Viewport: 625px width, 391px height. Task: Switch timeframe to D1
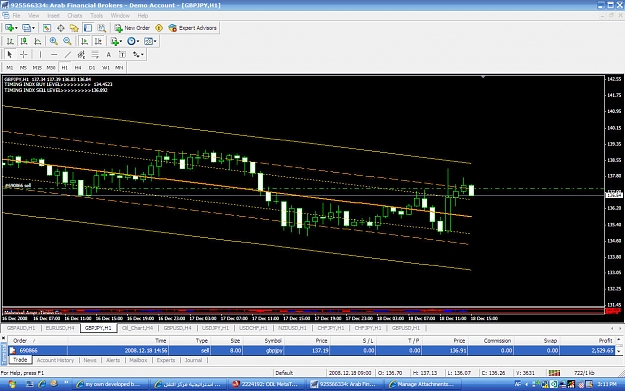pos(92,68)
